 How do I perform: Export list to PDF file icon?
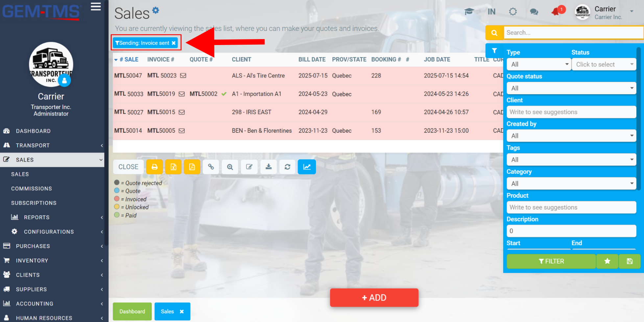pos(192,167)
